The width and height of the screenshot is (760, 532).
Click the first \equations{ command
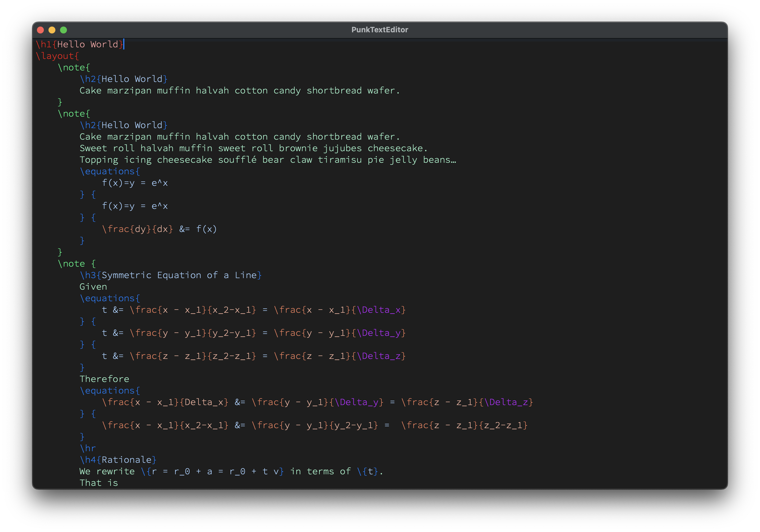pyautogui.click(x=110, y=171)
